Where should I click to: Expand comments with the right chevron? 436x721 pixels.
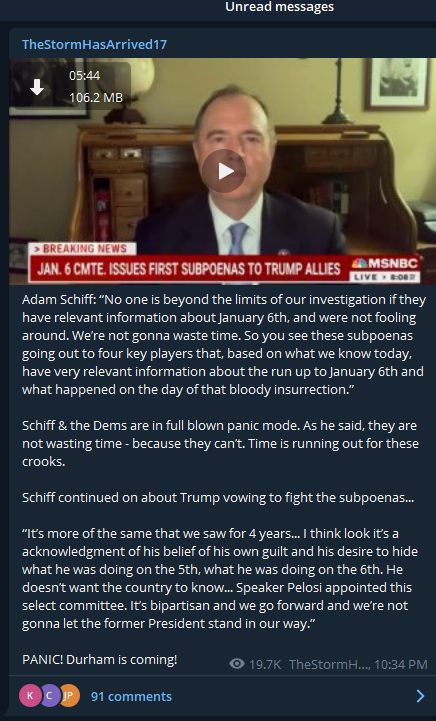point(420,696)
